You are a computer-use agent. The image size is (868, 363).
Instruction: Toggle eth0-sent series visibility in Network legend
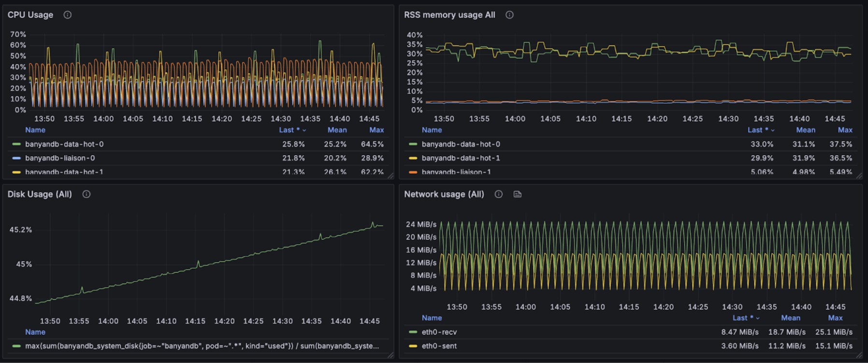439,346
